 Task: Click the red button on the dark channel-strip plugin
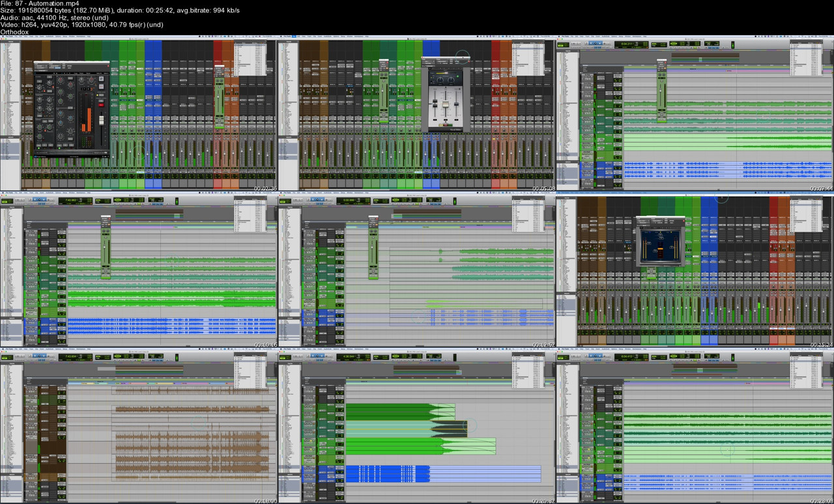click(101, 104)
